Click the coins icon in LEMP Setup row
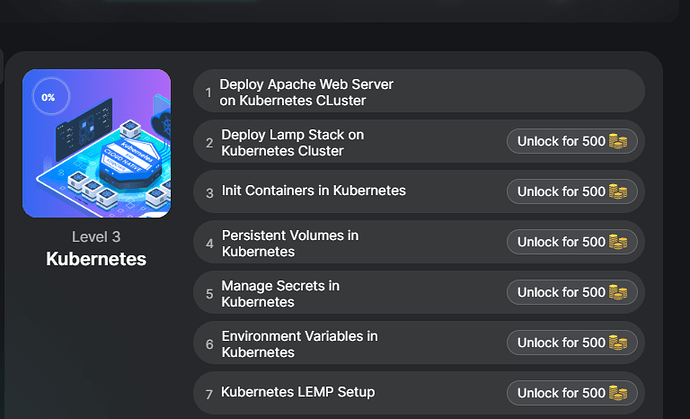Viewport: 690px width, 419px height. [x=618, y=393]
